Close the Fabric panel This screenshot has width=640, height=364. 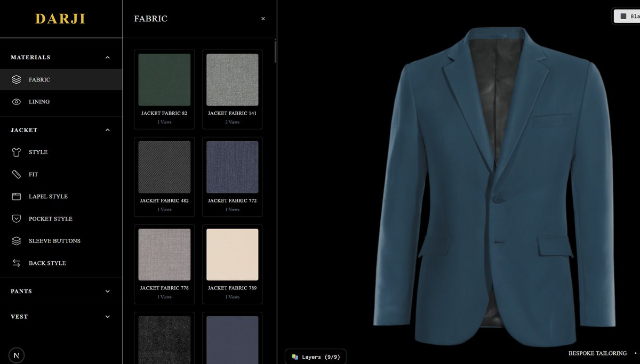(x=263, y=19)
